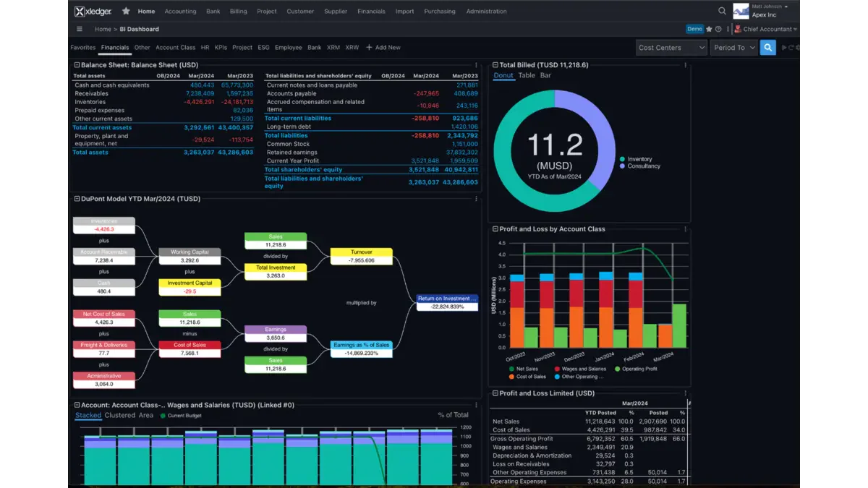The image size is (868, 488).
Task: Collapse the Profit and Loss Limited panel
Action: click(495, 393)
